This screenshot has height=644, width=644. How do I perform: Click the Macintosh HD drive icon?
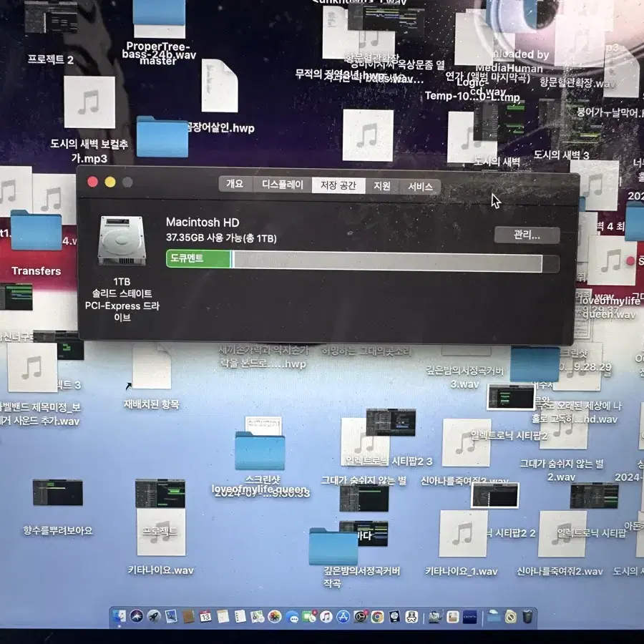pyautogui.click(x=122, y=241)
